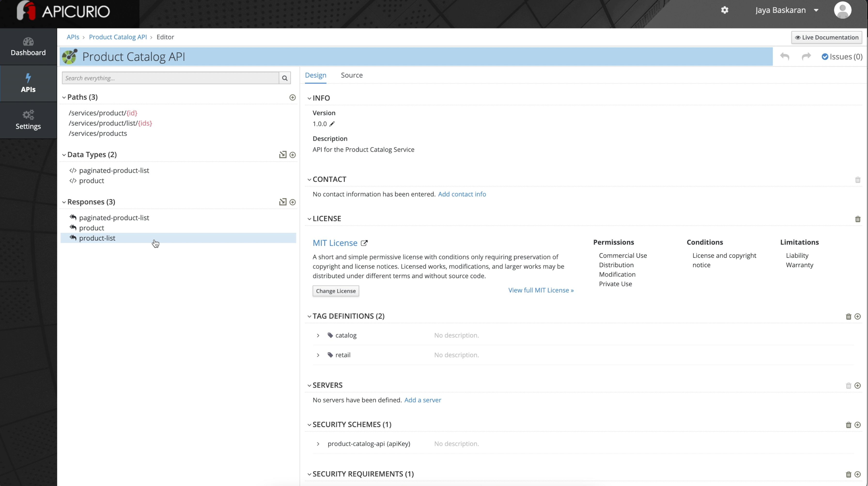The width and height of the screenshot is (868, 486).
Task: Collapse the INFO section
Action: (309, 98)
